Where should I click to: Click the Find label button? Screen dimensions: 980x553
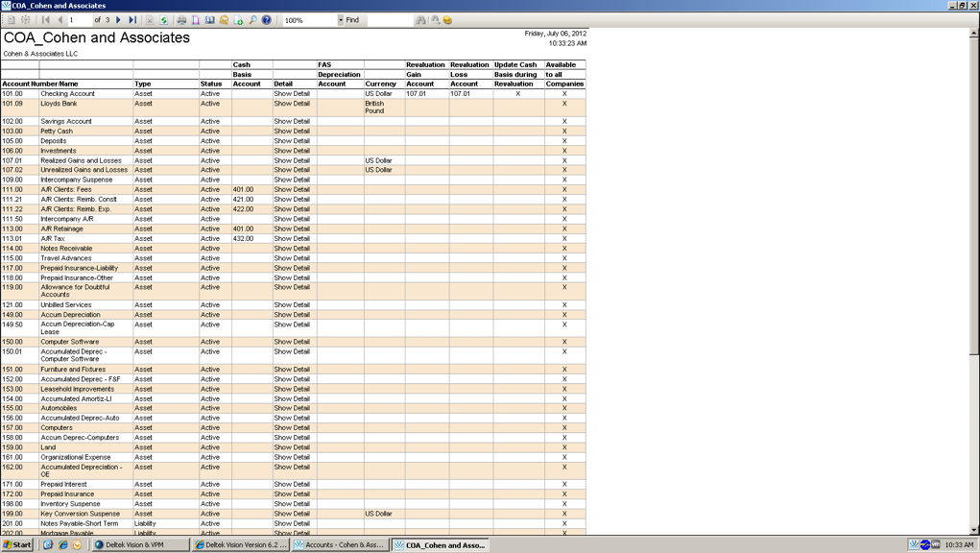[352, 20]
